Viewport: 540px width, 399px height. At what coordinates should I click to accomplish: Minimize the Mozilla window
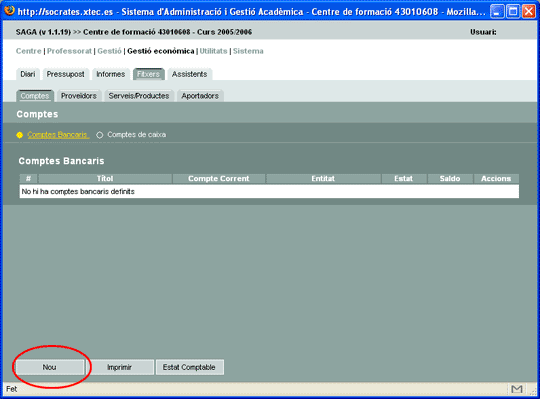(496, 11)
